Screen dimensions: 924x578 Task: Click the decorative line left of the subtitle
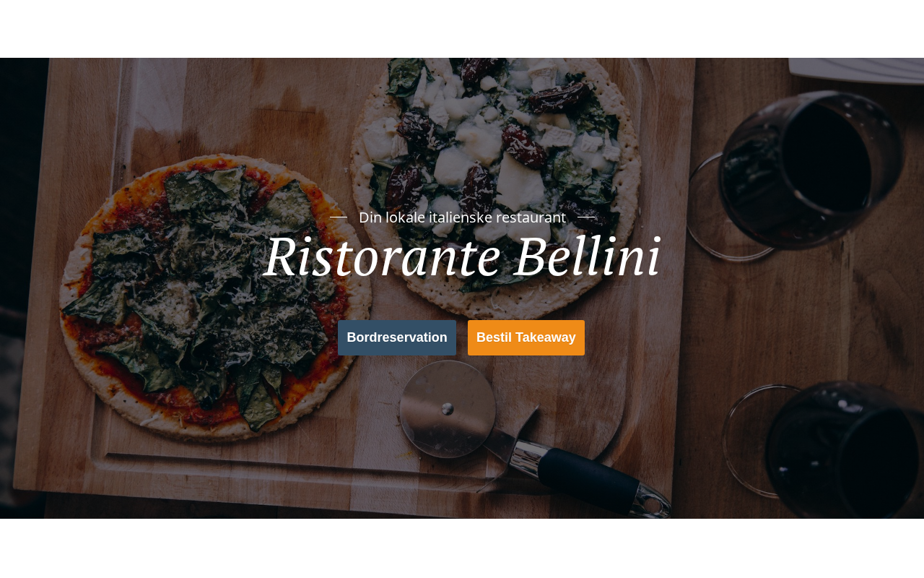pos(339,217)
